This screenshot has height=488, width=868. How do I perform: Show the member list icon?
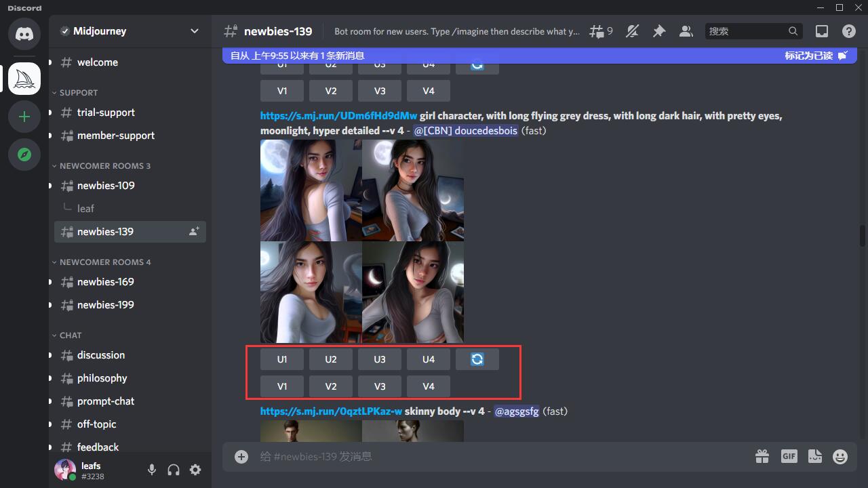coord(686,31)
